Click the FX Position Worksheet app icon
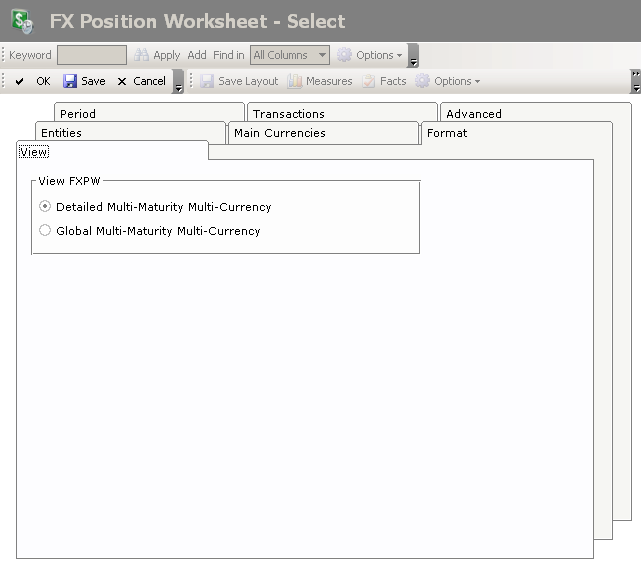641x571 pixels. point(21,21)
